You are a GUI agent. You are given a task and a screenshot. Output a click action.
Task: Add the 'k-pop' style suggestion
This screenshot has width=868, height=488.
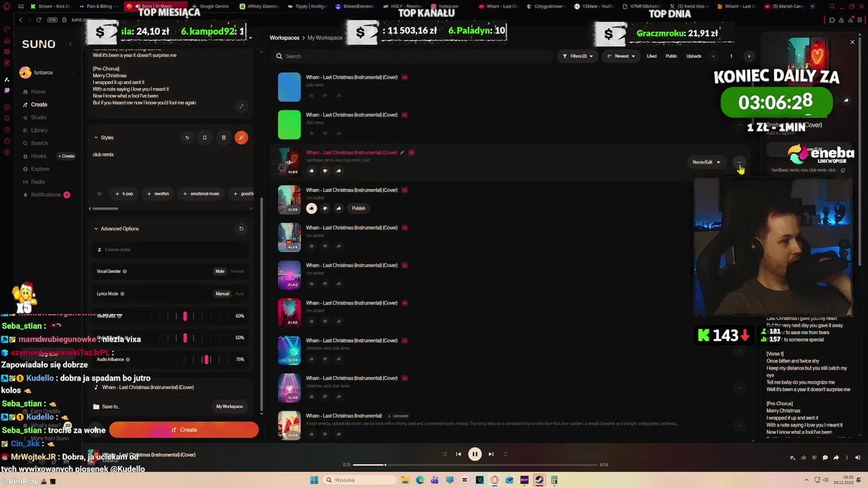click(x=124, y=194)
